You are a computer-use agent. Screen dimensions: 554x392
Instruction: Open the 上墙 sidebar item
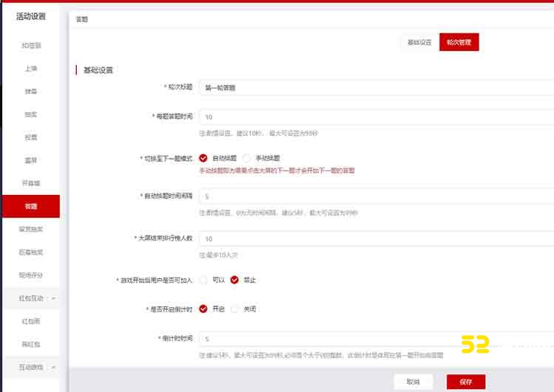pyautogui.click(x=31, y=69)
